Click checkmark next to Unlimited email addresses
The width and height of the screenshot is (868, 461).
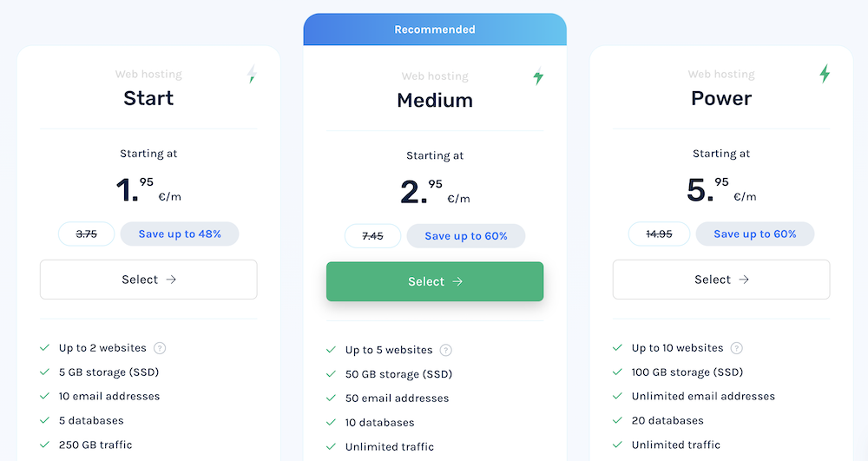click(x=617, y=396)
